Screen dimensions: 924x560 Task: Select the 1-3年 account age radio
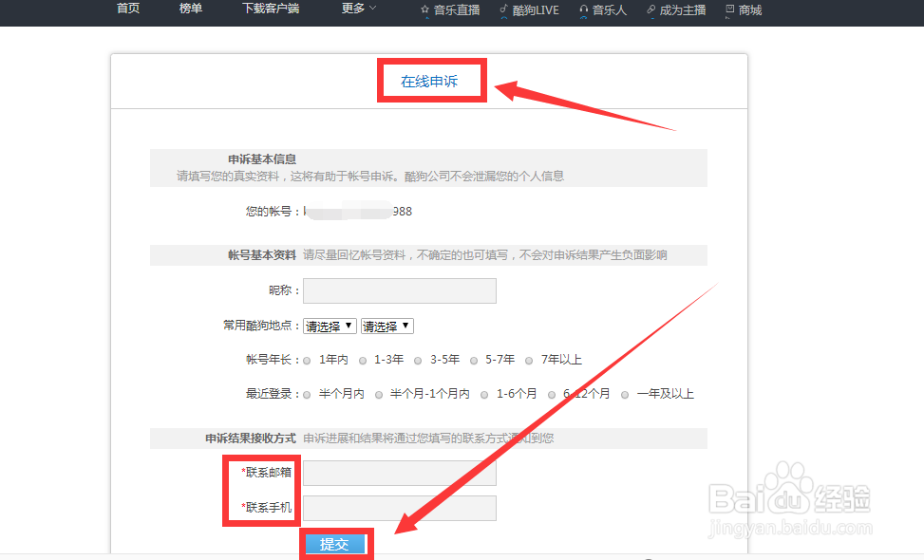[x=363, y=361]
